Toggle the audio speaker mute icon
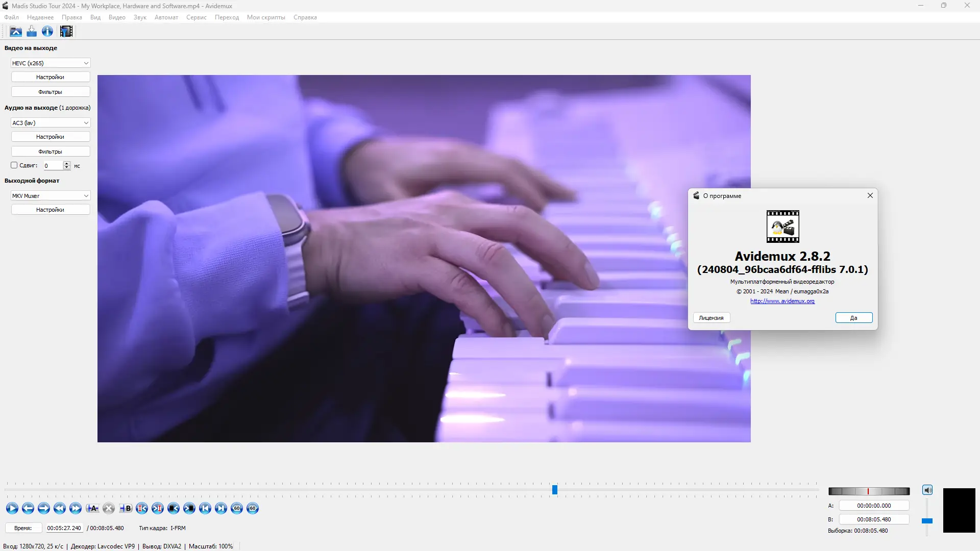 927,490
